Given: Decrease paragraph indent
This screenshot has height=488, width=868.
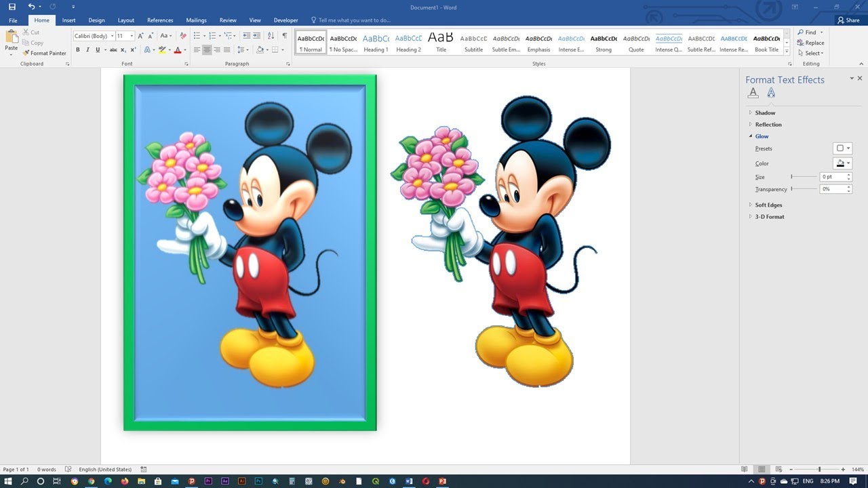Looking at the screenshot, I should (247, 36).
